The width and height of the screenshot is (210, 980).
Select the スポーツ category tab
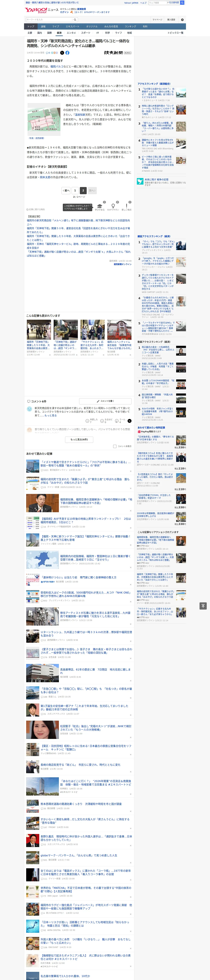point(86,33)
